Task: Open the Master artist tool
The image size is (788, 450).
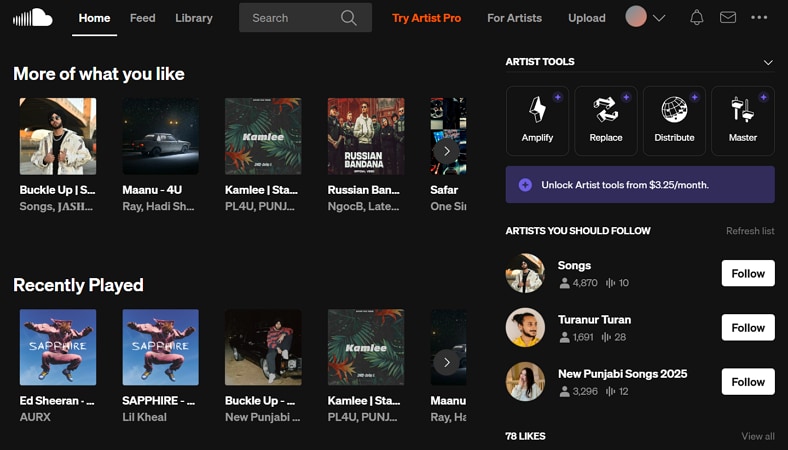Action: [743, 121]
